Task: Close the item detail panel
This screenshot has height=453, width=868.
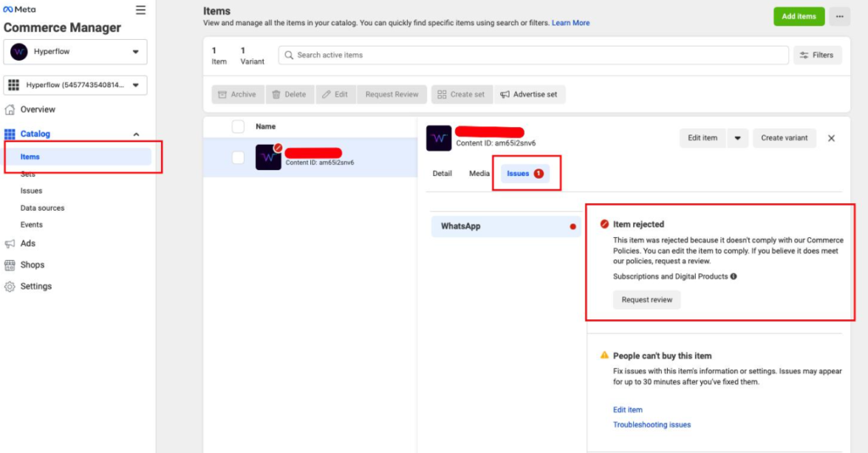Action: click(x=832, y=138)
